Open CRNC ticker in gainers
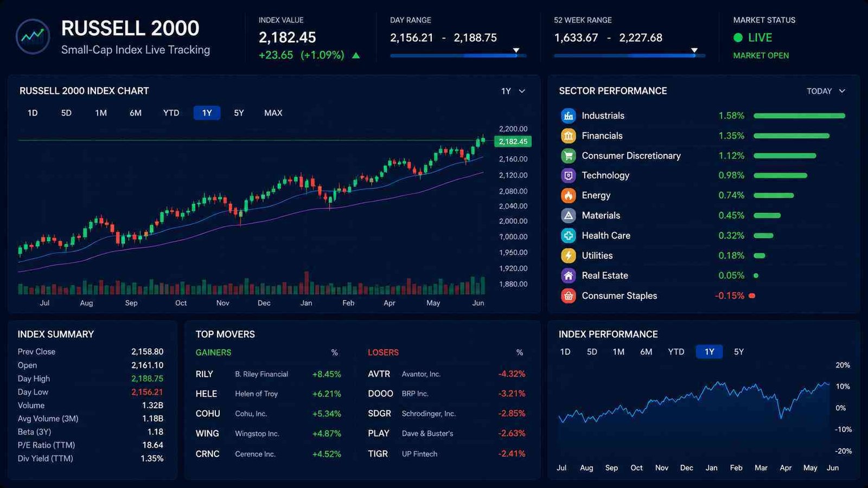 click(x=207, y=454)
